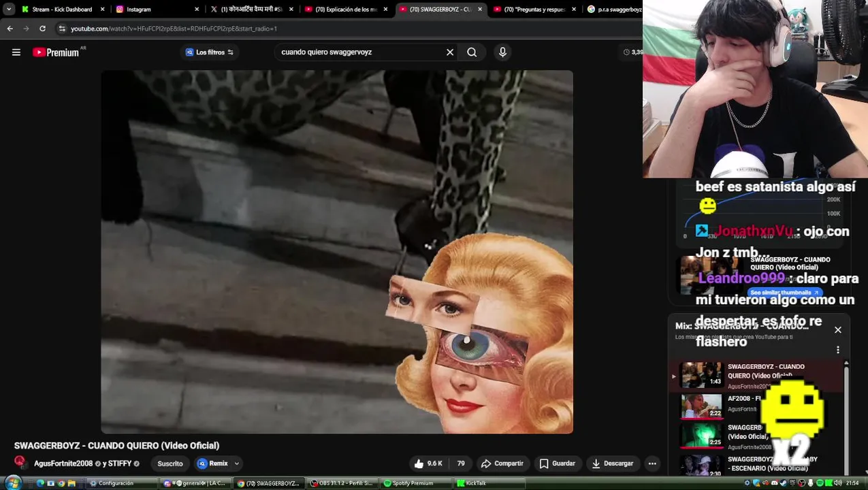Click See similar thumbnails link
Viewport: 868px width, 490px height.
click(784, 293)
